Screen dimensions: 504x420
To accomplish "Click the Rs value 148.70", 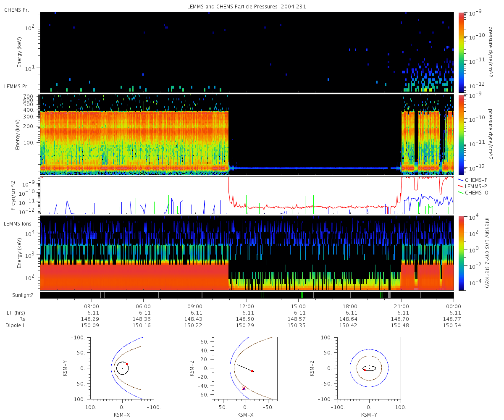I will point(400,319).
